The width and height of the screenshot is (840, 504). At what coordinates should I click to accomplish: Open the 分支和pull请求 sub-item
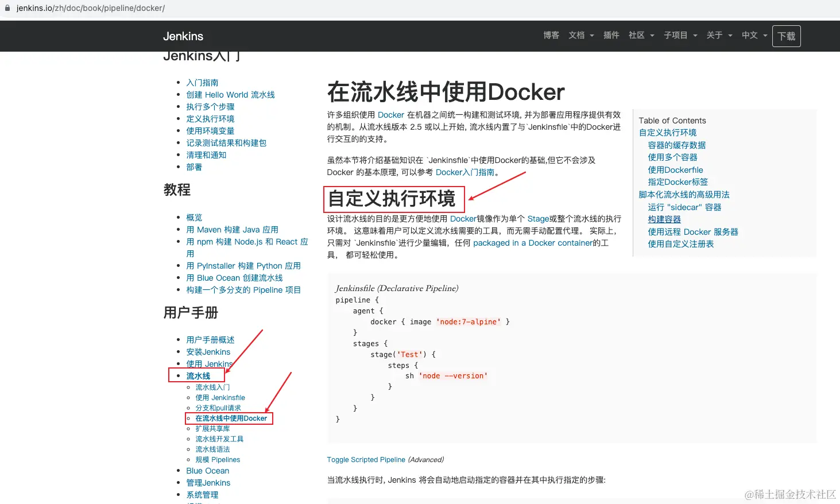pyautogui.click(x=218, y=408)
